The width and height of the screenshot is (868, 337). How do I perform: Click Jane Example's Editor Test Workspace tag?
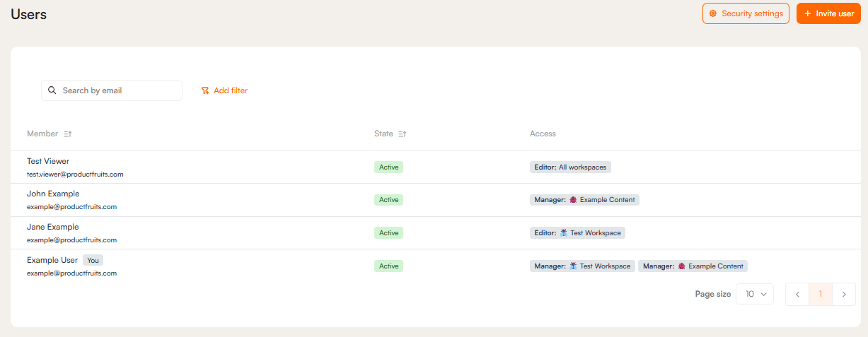[577, 232]
